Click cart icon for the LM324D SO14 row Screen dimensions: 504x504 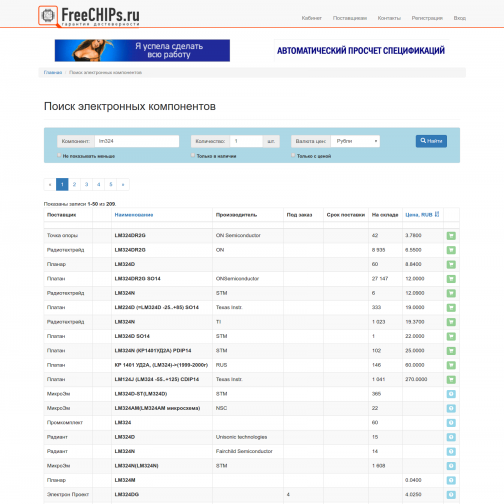click(x=451, y=336)
